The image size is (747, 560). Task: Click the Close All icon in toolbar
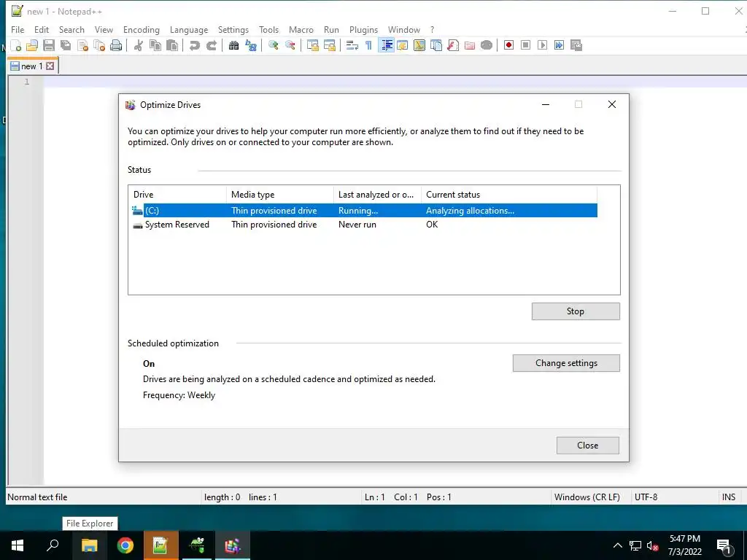99,46
